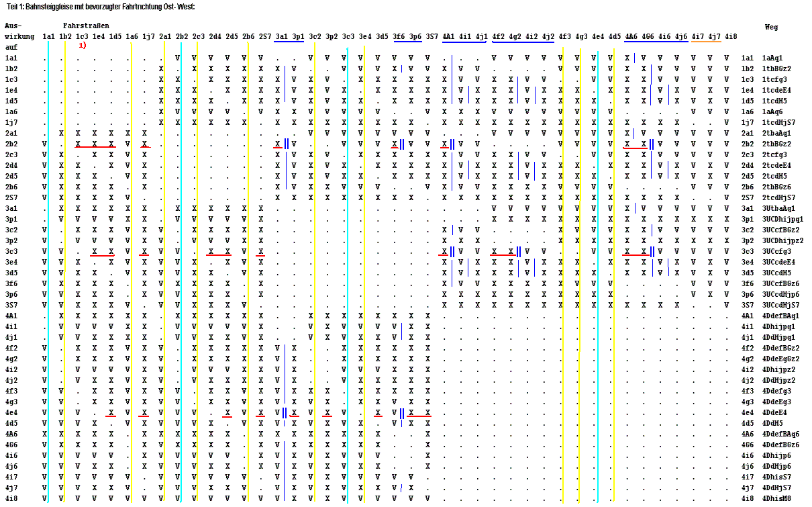Click the top column header '3f6'
This screenshot has width=812, height=507.
[399, 36]
